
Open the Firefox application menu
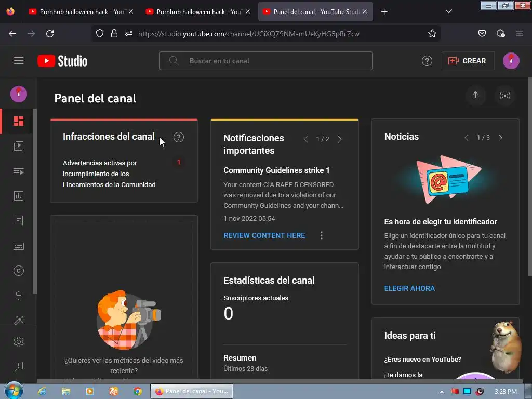[x=520, y=34]
